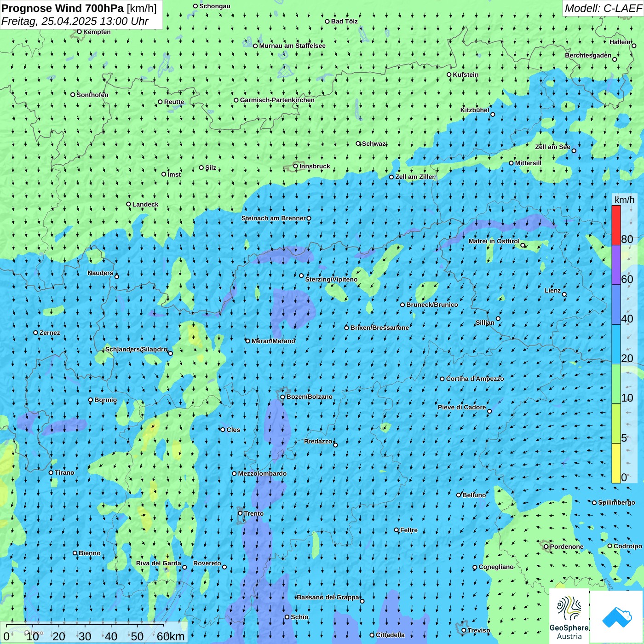Click the map title 'Prognose Wind 700hPa'
The width and height of the screenshot is (644, 644).
coord(63,8)
